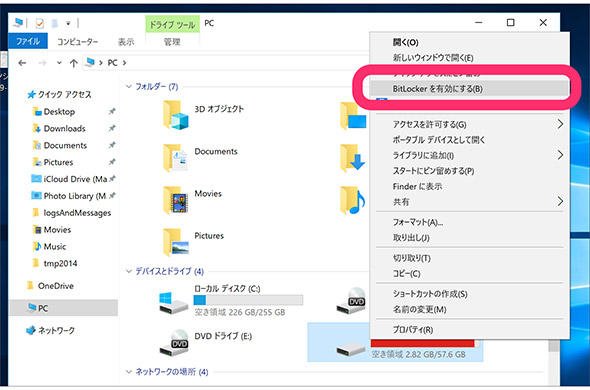Switch to the コンピューター ribbon tab
Image resolution: width=590 pixels, height=390 pixels.
tap(78, 41)
